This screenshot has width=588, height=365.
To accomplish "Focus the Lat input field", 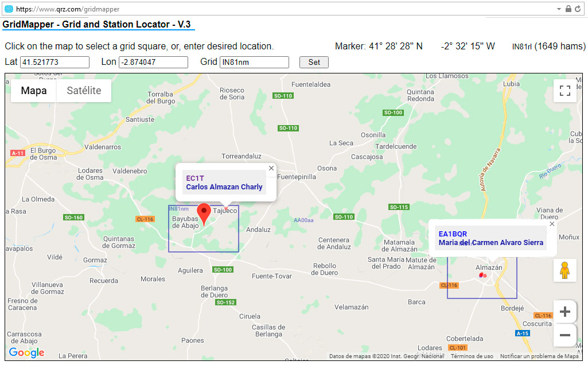I will [54, 63].
